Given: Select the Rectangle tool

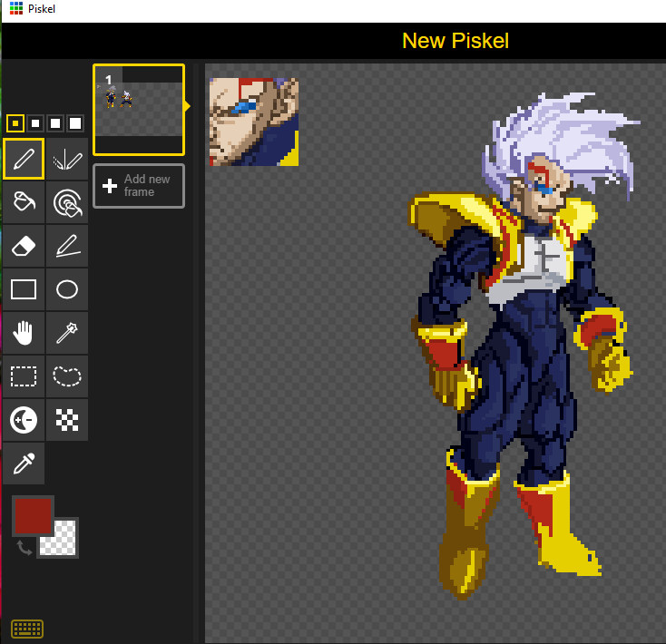Looking at the screenshot, I should coord(24,289).
